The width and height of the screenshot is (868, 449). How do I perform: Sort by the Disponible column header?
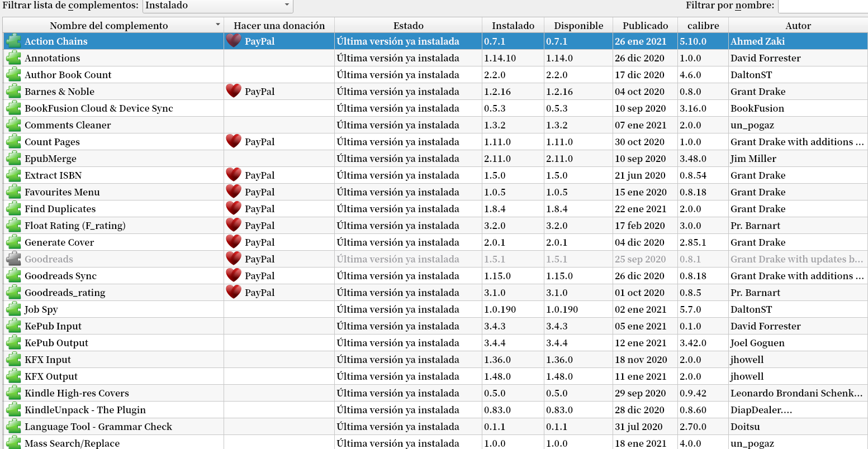click(x=578, y=26)
